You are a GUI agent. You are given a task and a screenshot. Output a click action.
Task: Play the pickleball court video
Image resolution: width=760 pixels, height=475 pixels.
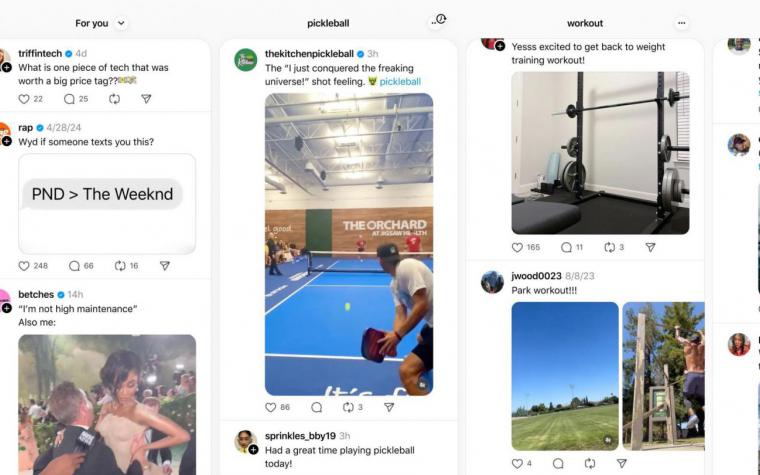(x=349, y=244)
